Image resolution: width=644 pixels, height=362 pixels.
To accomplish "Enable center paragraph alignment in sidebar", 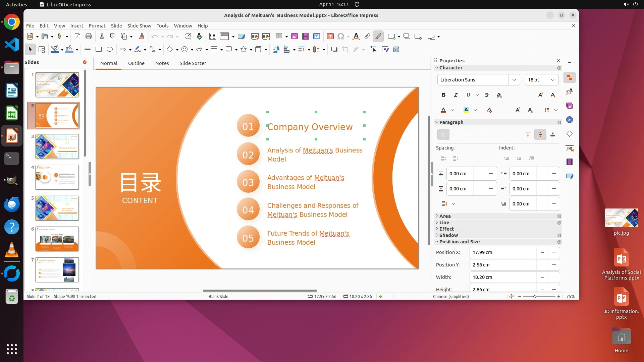I will point(455,135).
